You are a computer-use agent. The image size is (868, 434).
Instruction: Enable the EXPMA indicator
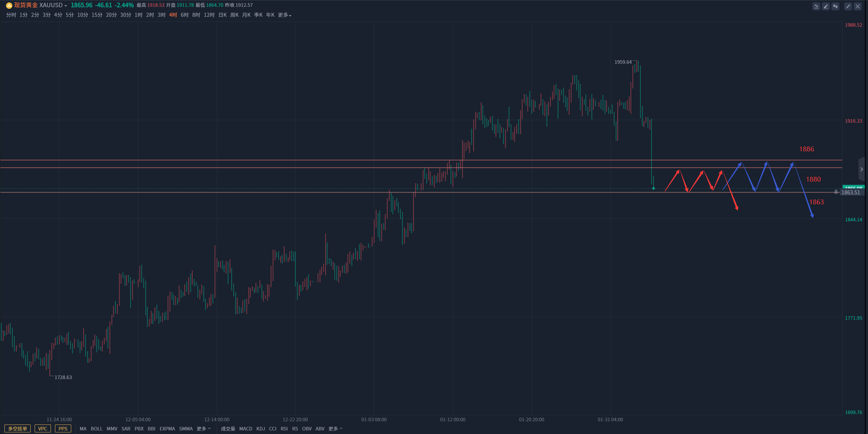[167, 429]
